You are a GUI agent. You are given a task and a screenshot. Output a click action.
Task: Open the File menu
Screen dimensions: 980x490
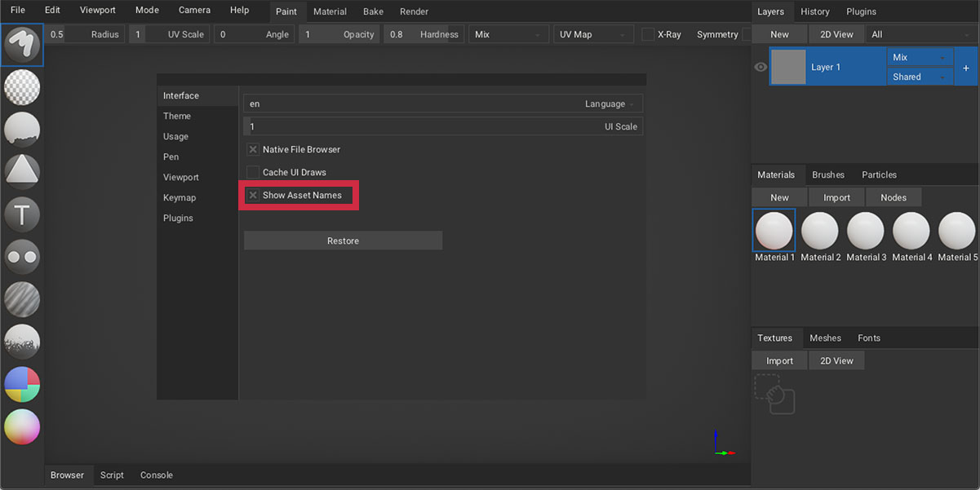18,11
